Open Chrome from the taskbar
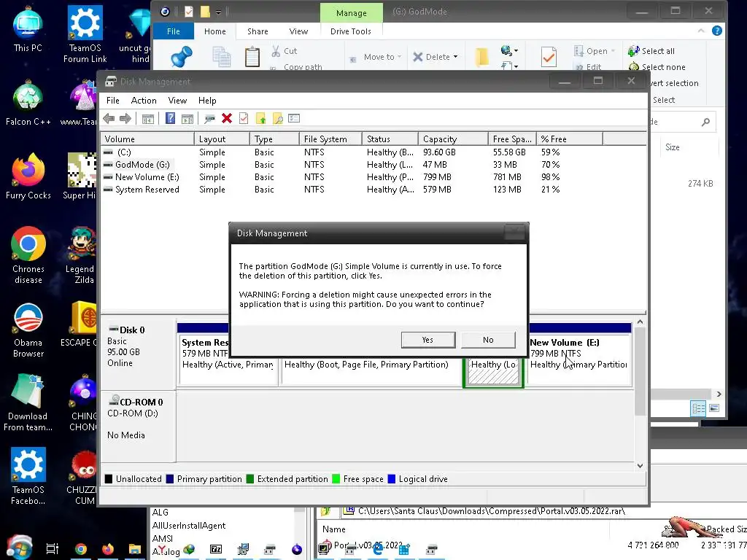The image size is (747, 560). (80, 549)
